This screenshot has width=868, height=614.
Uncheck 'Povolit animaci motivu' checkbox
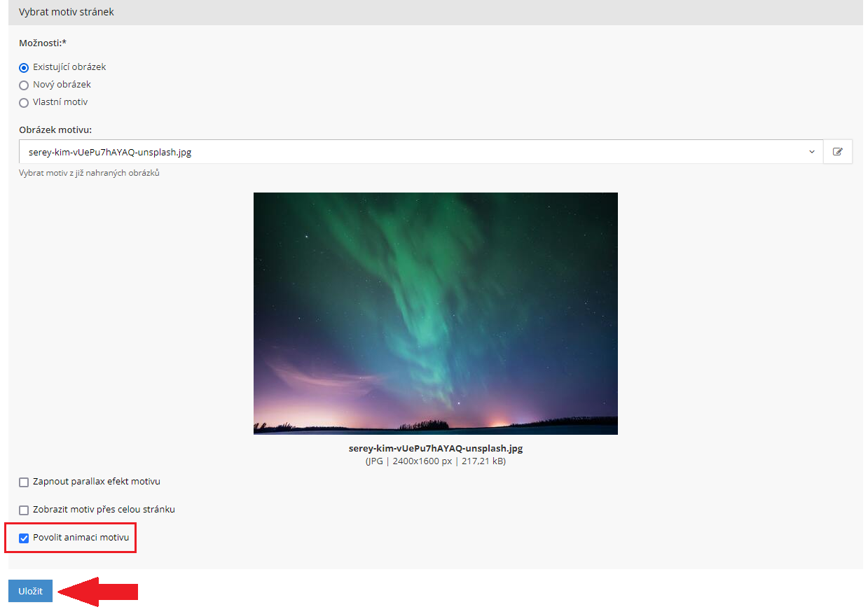(x=24, y=538)
